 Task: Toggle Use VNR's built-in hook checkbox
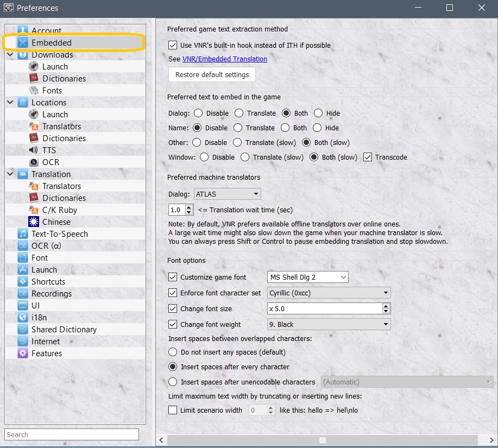coord(173,45)
